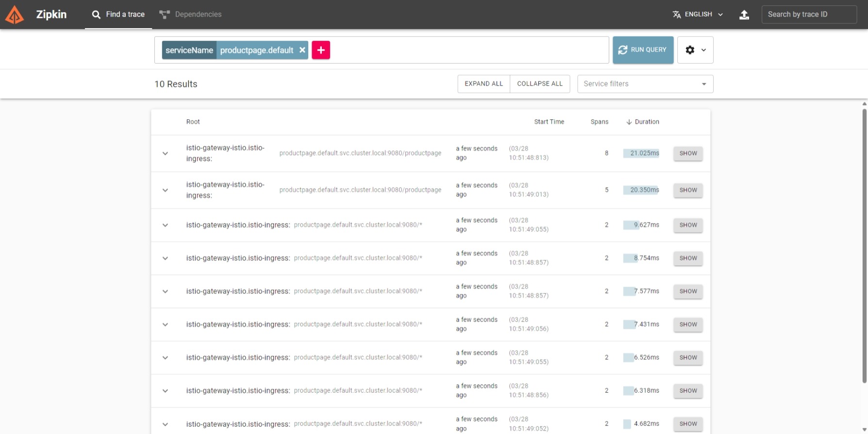Add a new search criterion with the plus button

pyautogui.click(x=321, y=50)
